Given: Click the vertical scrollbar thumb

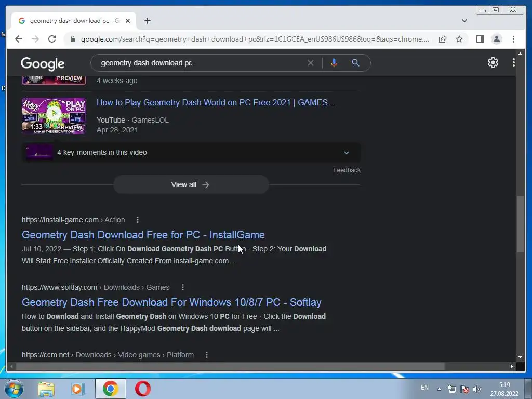Looking at the screenshot, I should (x=520, y=224).
